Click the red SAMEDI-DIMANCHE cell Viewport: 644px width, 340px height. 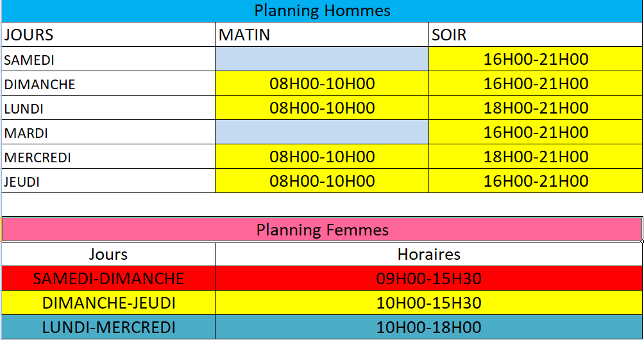(108, 278)
